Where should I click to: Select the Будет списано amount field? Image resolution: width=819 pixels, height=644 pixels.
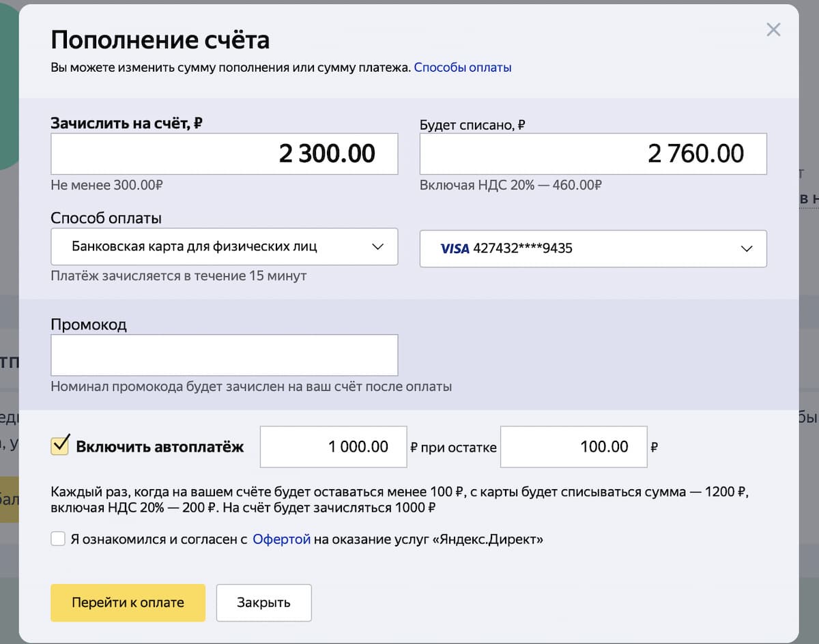pyautogui.click(x=592, y=153)
